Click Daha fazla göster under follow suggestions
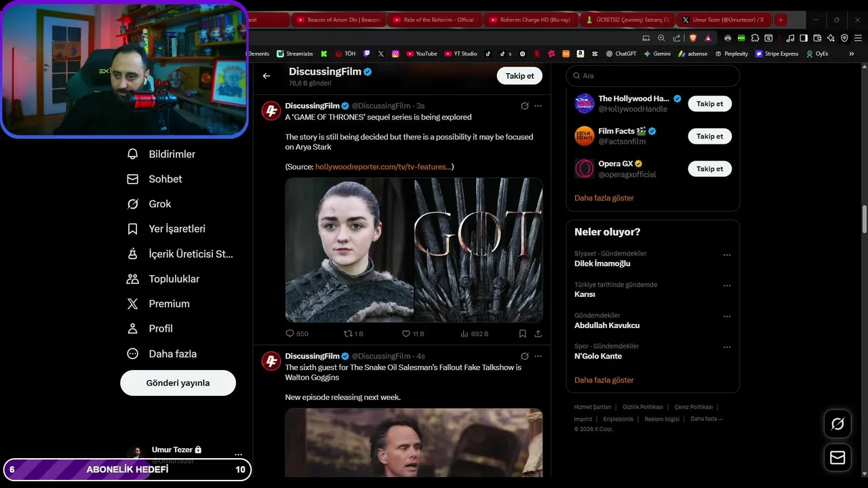This screenshot has width=868, height=488. tap(604, 198)
